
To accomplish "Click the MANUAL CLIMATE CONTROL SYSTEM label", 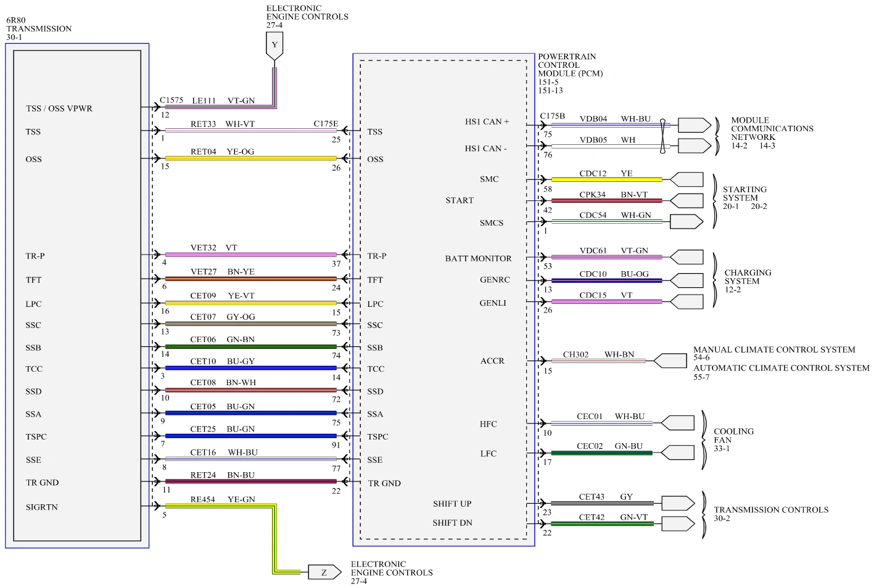I will click(774, 349).
